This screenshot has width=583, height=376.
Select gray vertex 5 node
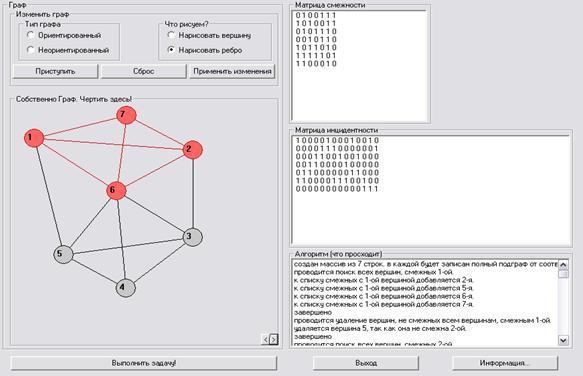tap(63, 254)
